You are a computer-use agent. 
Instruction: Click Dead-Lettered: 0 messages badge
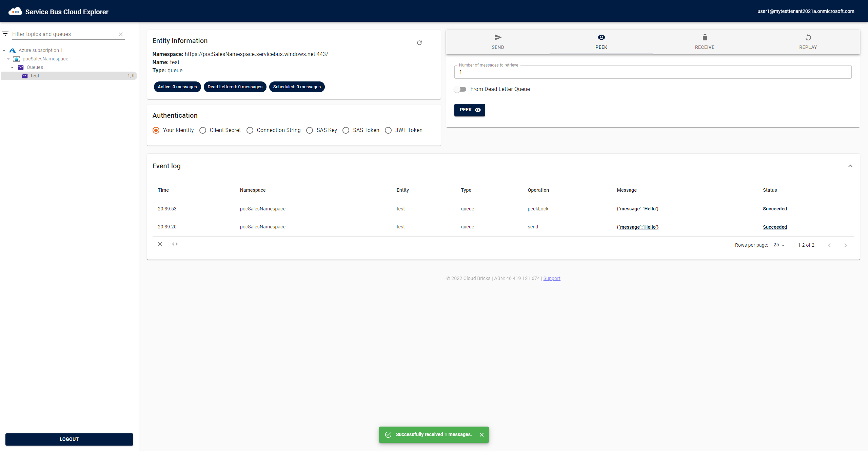click(235, 87)
